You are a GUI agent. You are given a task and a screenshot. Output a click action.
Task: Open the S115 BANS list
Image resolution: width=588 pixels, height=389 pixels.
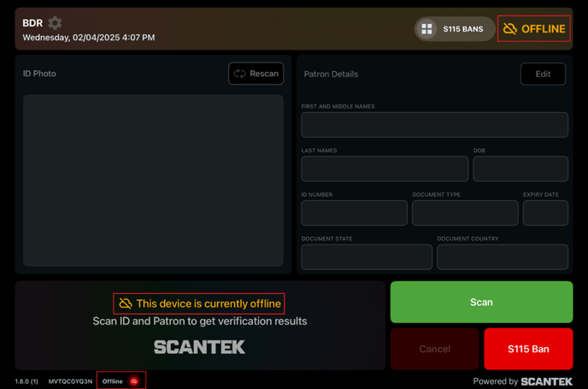(x=455, y=29)
